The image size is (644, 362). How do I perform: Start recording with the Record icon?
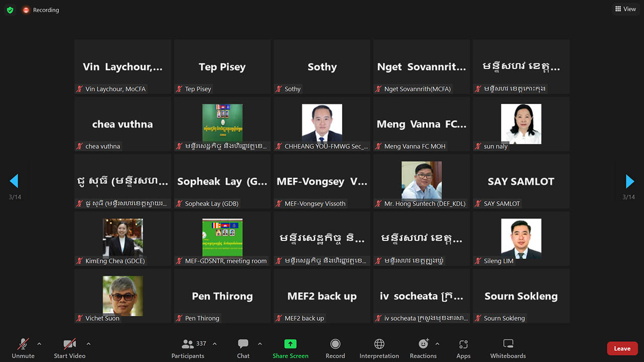tap(335, 344)
